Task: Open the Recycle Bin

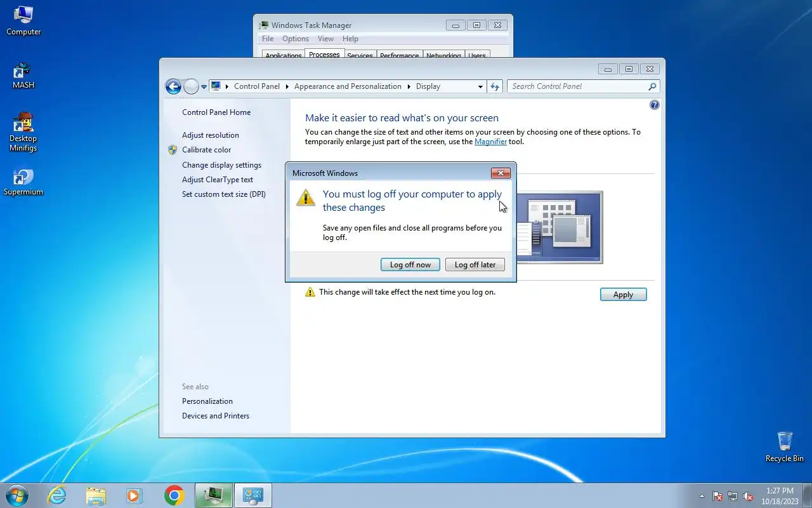Action: [x=785, y=447]
